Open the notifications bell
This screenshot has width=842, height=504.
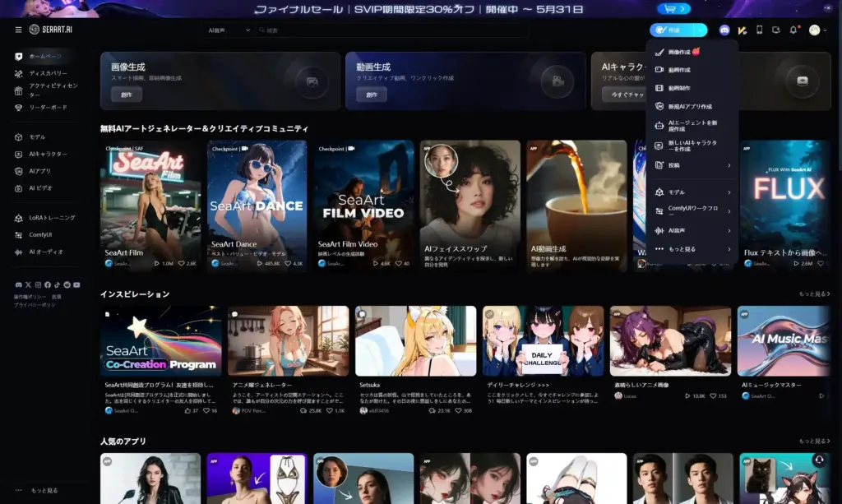[x=793, y=30]
